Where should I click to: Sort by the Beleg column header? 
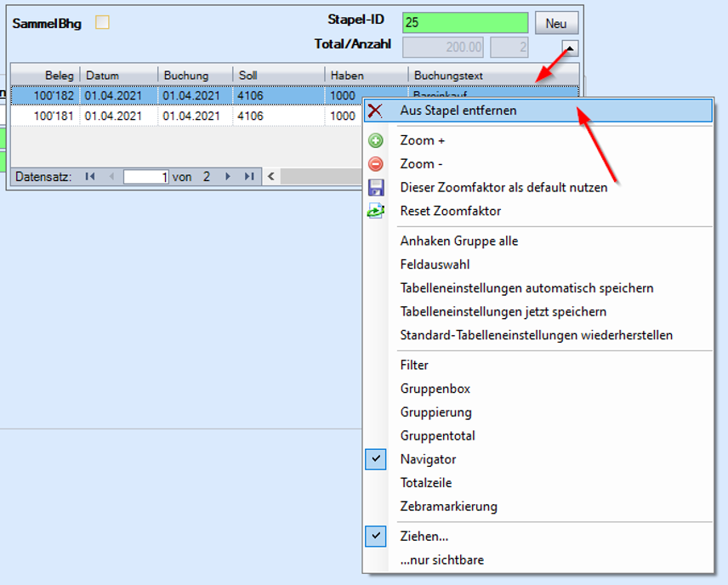[x=46, y=75]
